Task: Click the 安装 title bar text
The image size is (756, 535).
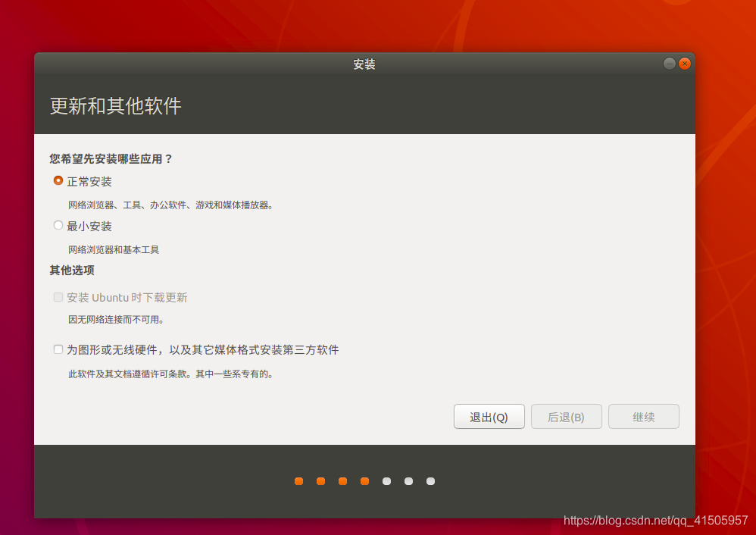Action: (x=364, y=64)
